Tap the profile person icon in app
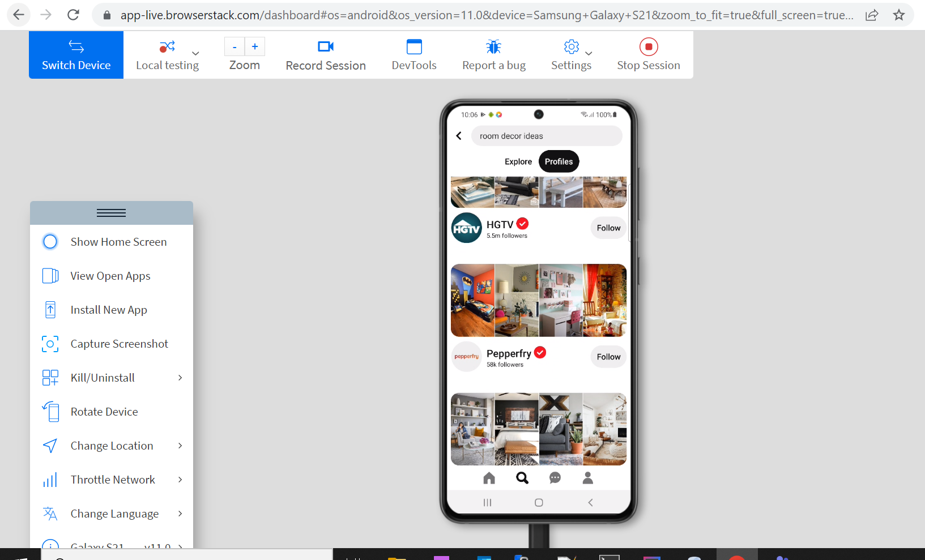 pyautogui.click(x=588, y=478)
